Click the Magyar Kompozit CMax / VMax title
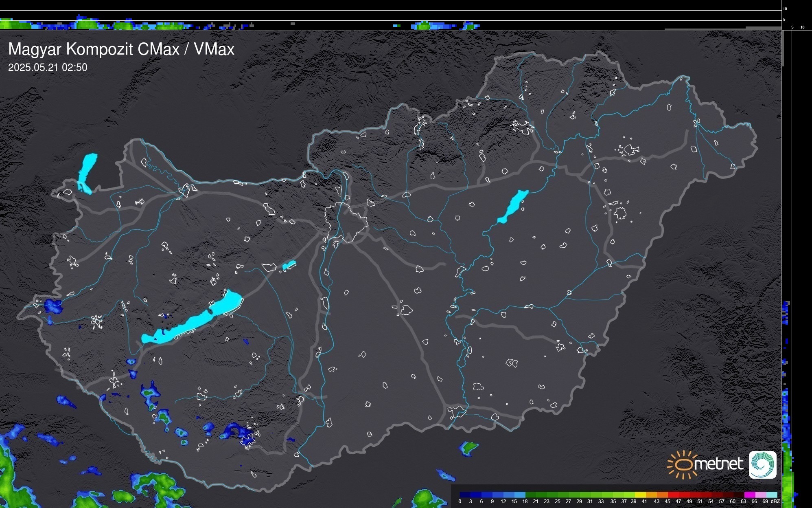The width and height of the screenshot is (812, 508). (x=121, y=49)
